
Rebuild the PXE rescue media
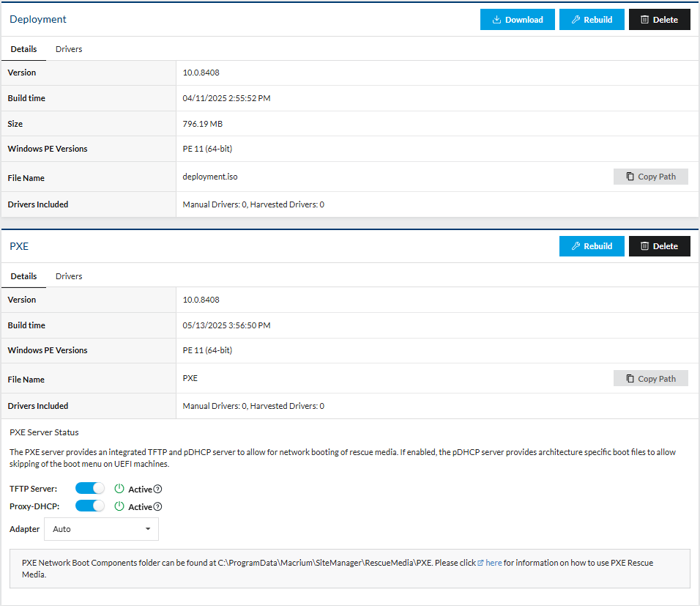point(592,246)
